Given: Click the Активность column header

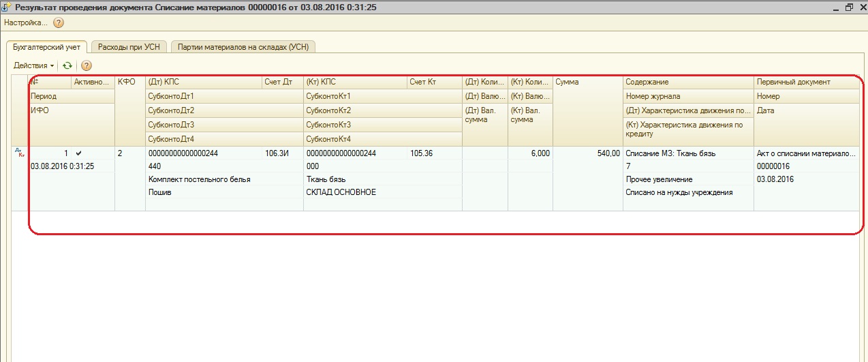Looking at the screenshot, I should [x=93, y=82].
